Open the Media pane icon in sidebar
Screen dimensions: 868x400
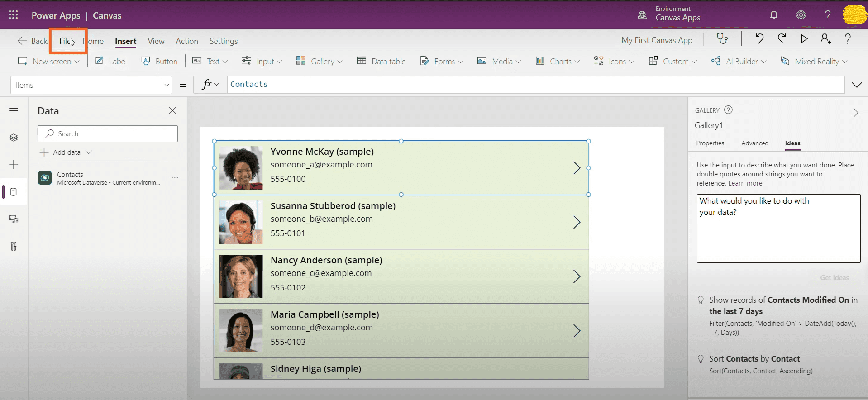(14, 219)
